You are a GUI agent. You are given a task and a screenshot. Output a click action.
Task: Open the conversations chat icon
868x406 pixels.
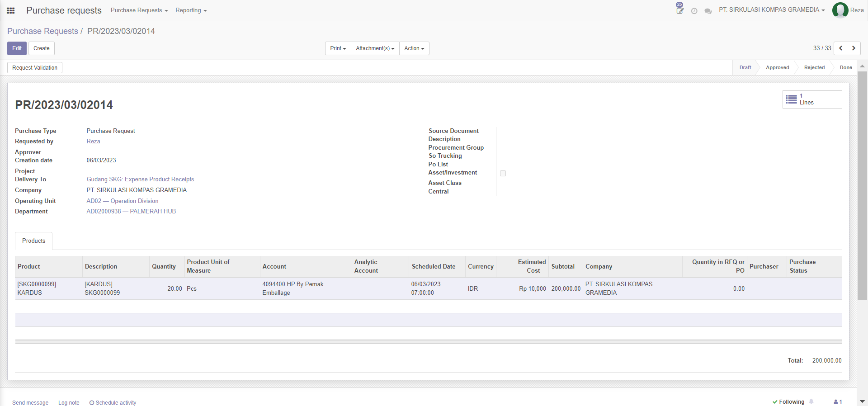tap(708, 11)
